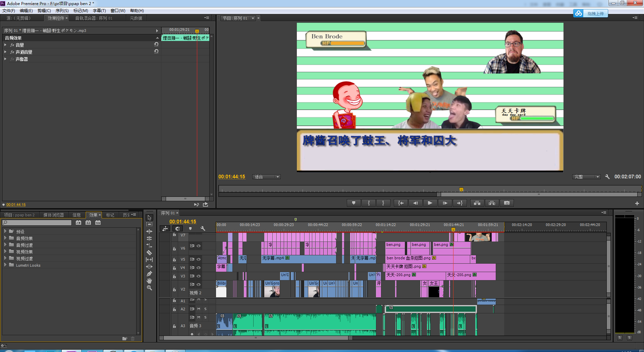This screenshot has height=352, width=644.
Task: Select the Selection arrow tool
Action: point(150,218)
